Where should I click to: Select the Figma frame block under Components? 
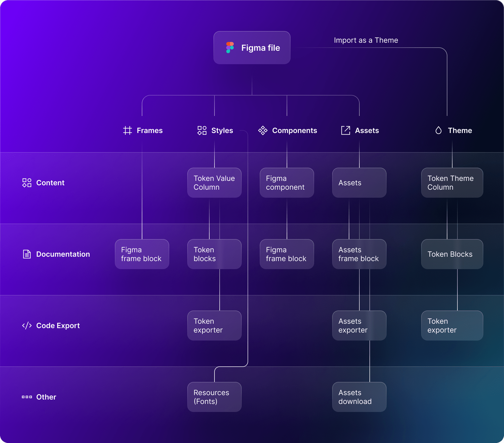tap(287, 254)
